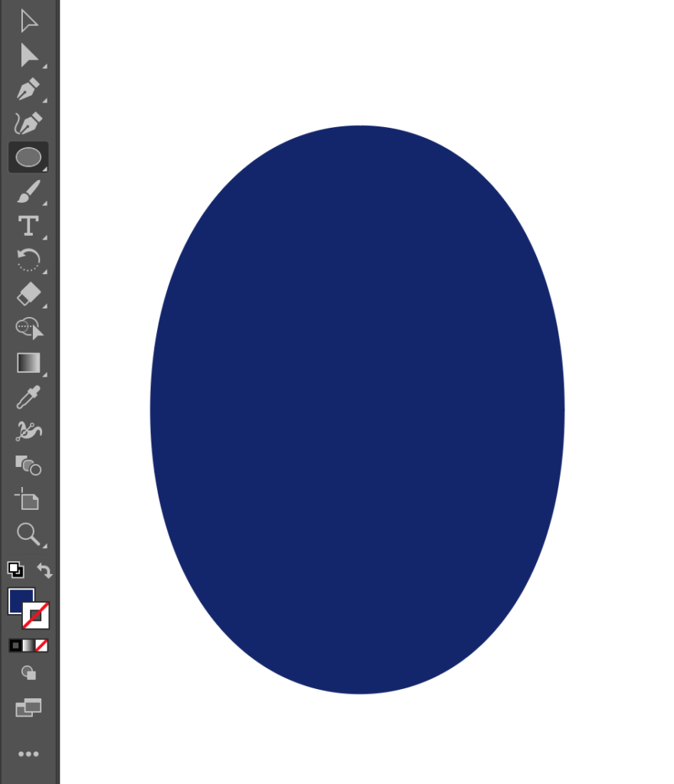Select the Artboard tool
674x784 pixels.
click(x=27, y=499)
